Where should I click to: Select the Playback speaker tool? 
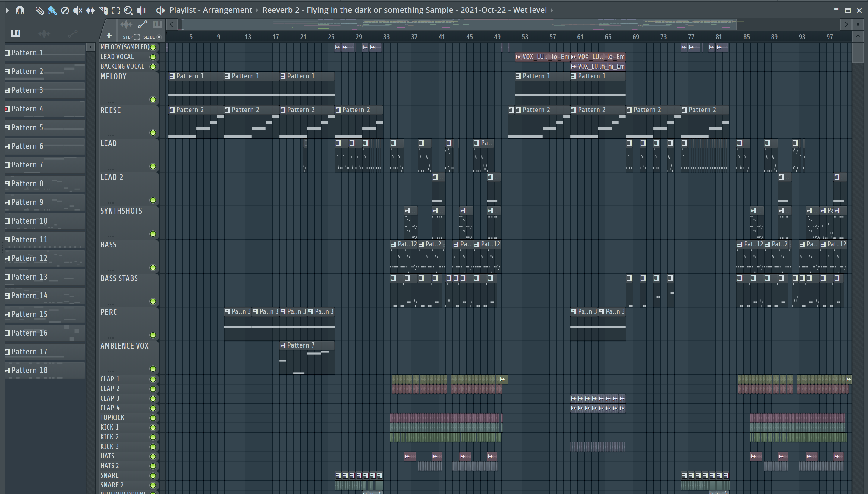click(141, 11)
